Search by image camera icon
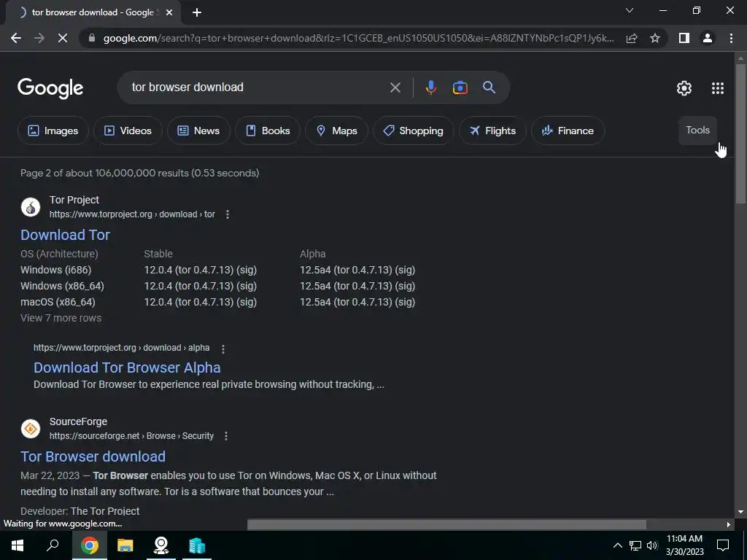The width and height of the screenshot is (747, 560). pyautogui.click(x=460, y=87)
